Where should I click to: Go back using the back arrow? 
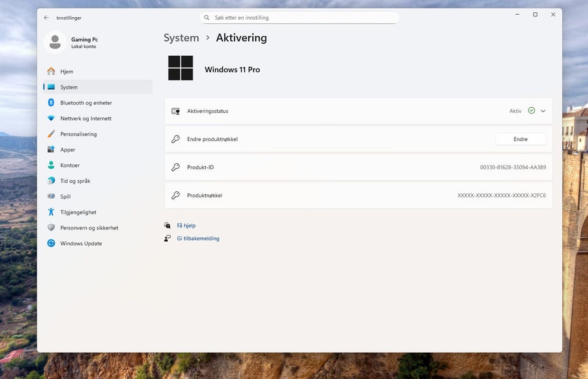47,18
